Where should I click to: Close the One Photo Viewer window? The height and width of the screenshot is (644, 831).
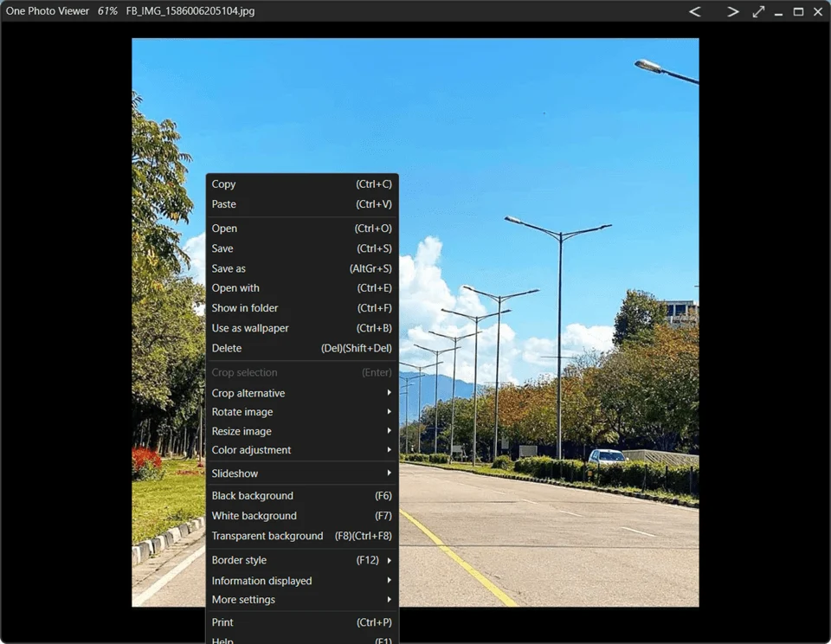pyautogui.click(x=818, y=11)
